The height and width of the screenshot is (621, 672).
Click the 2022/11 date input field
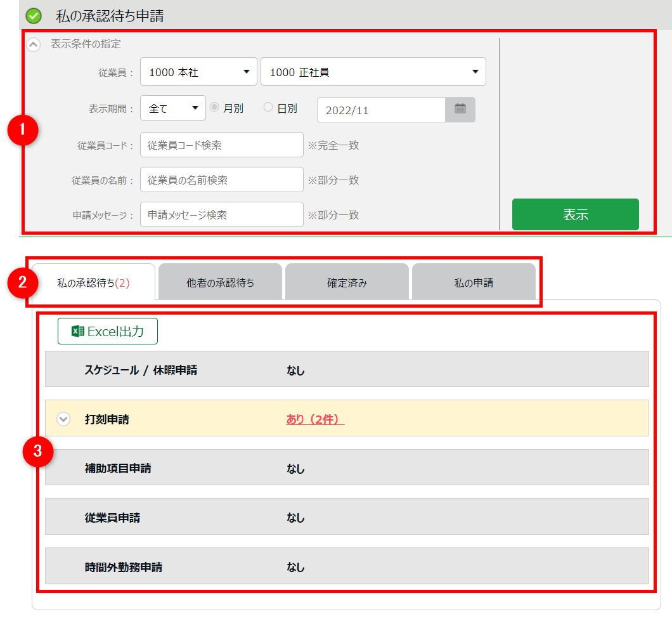(381, 110)
